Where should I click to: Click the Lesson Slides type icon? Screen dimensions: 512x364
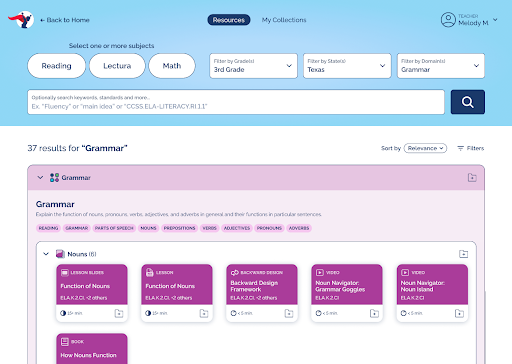click(x=65, y=273)
